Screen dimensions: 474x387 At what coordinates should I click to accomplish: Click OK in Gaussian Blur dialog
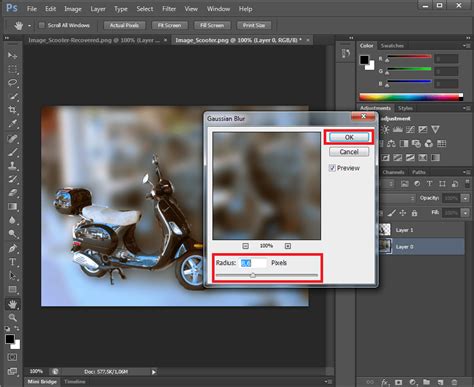tap(349, 137)
